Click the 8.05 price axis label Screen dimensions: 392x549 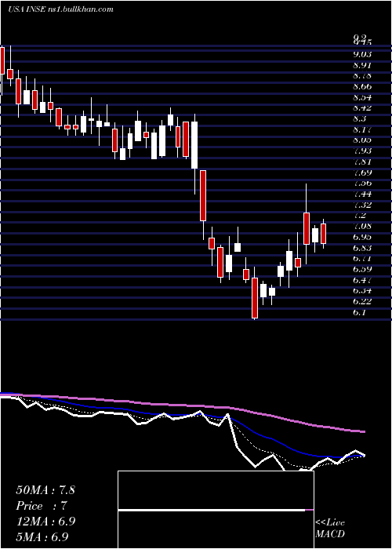[362, 140]
